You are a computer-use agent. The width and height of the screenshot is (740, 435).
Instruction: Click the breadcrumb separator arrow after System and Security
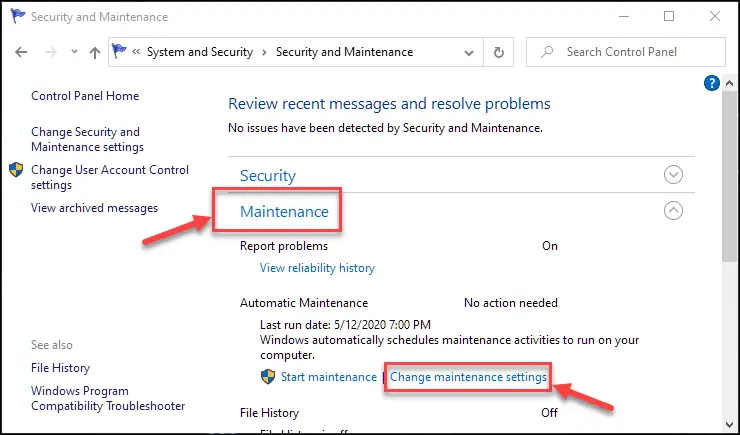pos(264,52)
